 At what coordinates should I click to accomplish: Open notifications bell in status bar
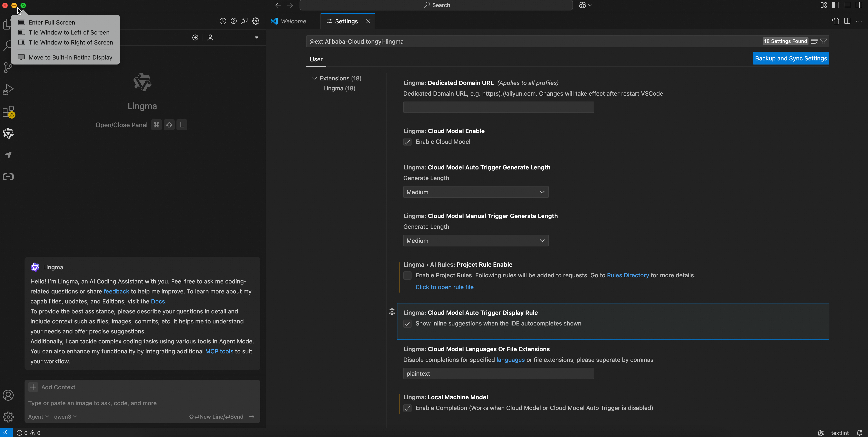coord(859,433)
